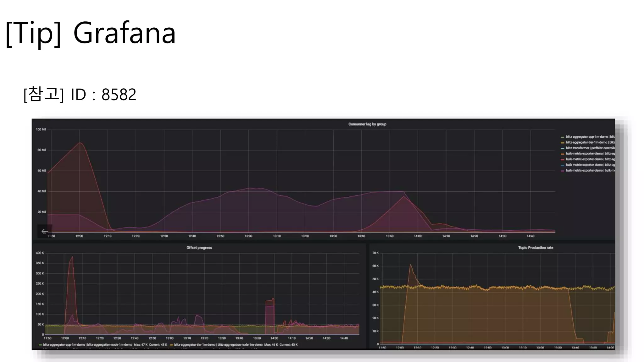The image size is (644, 362).
Task: Click dark-blue swatch of bulk-metric-exporter-demo legend entry
Action: tap(563, 165)
